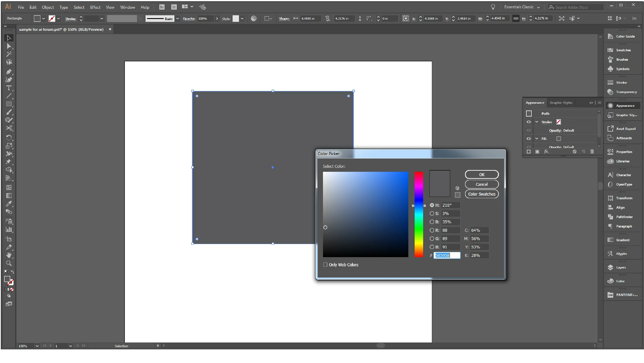Open the zoom level dropdown at 150%

point(37,346)
